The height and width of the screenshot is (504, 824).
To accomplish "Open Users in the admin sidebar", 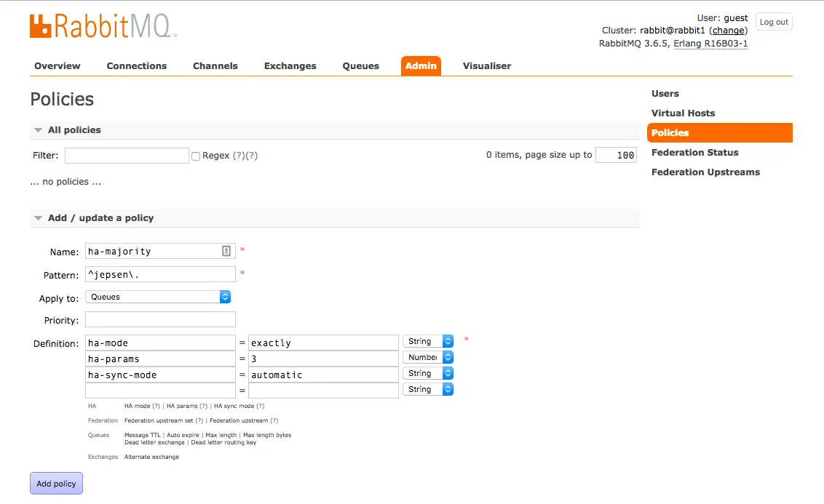I will 665,93.
